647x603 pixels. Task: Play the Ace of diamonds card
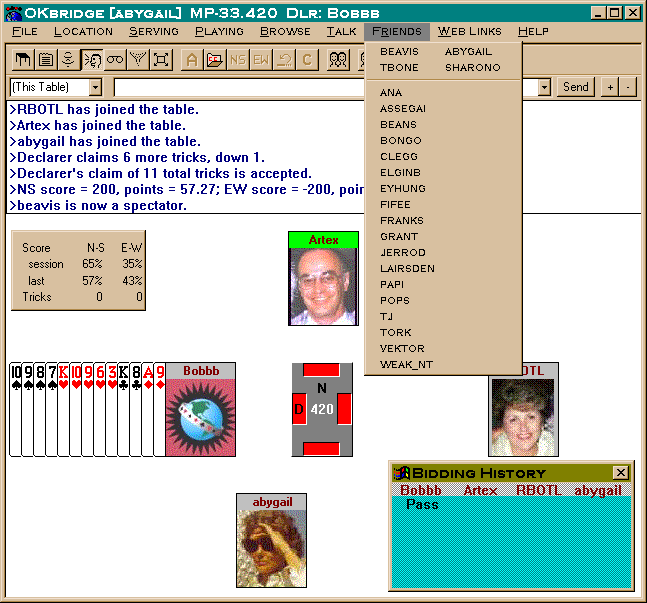tap(148, 409)
